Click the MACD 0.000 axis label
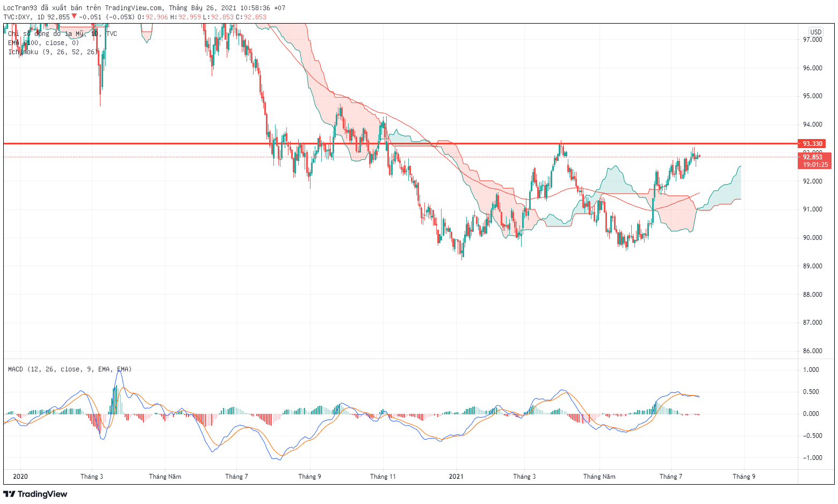Viewport: 838px width, 504px height. click(x=811, y=414)
